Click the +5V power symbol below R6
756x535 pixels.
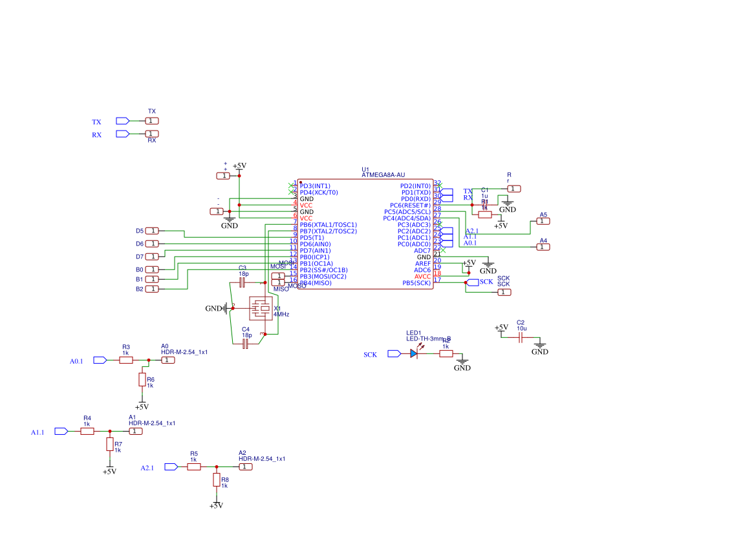[142, 404]
